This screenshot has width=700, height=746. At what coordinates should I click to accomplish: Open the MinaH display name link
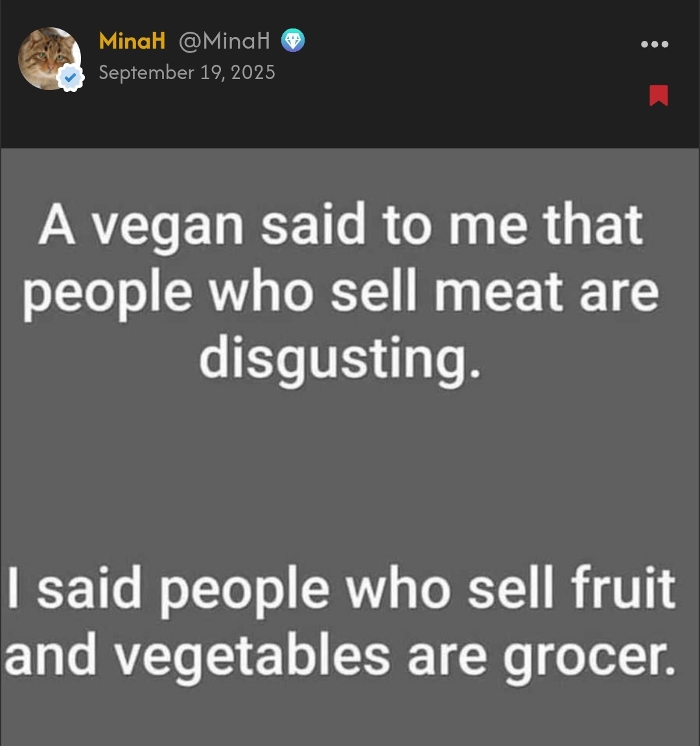pyautogui.click(x=132, y=40)
